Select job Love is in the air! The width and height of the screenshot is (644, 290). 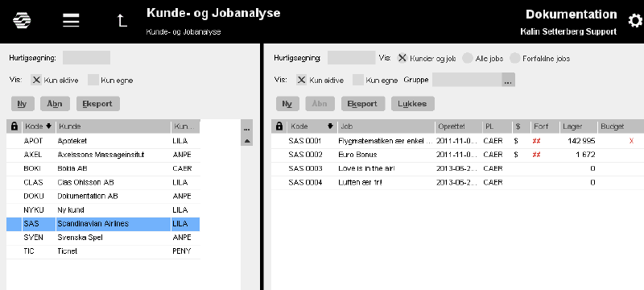pyautogui.click(x=457, y=168)
